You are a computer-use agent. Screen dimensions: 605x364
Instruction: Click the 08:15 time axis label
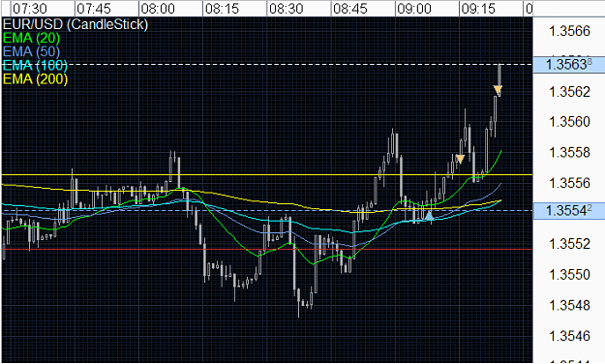222,8
